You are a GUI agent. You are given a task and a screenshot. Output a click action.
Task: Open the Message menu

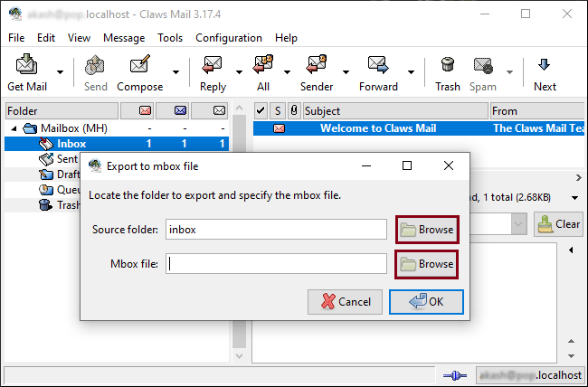[124, 38]
